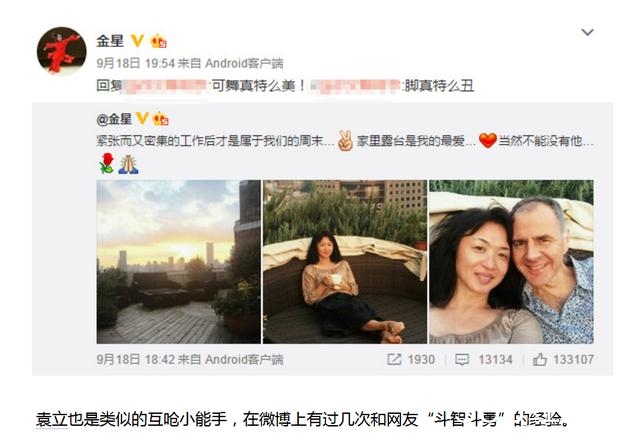Open the middle photo of woman on sofa

pyautogui.click(x=345, y=261)
